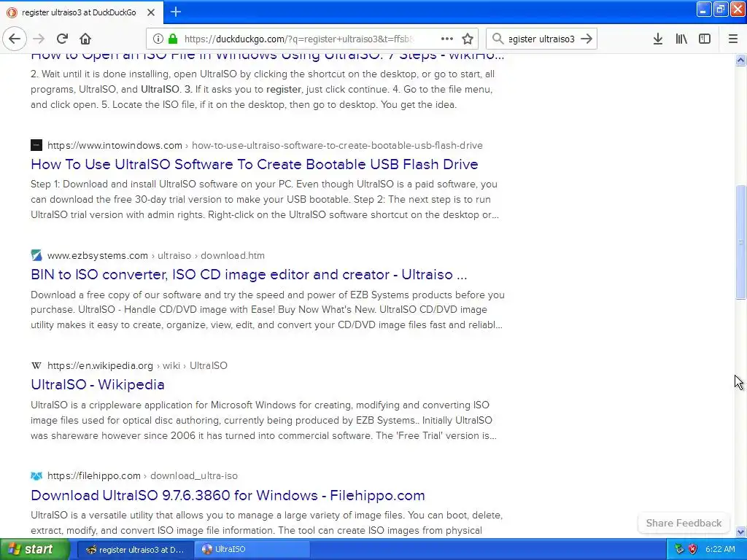
Task: Click the ezbsystems.com site favicon
Action: (36, 255)
